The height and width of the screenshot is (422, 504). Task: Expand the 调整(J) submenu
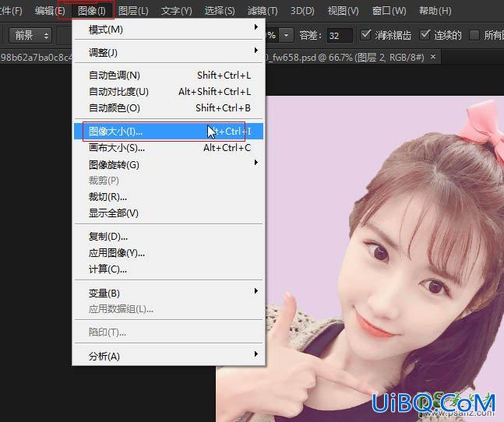point(168,52)
